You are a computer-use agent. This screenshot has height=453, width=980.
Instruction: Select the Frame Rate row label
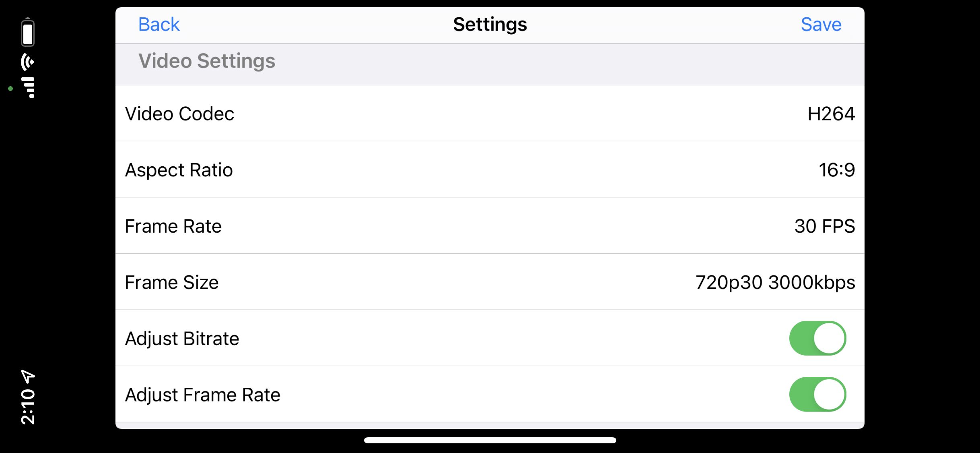coord(173,226)
